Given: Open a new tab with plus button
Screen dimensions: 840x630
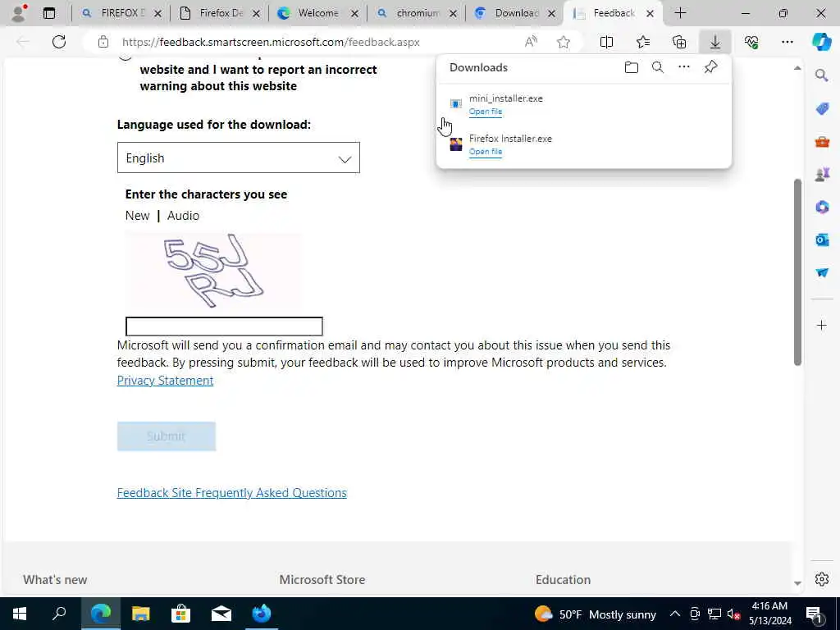Looking at the screenshot, I should [x=680, y=13].
